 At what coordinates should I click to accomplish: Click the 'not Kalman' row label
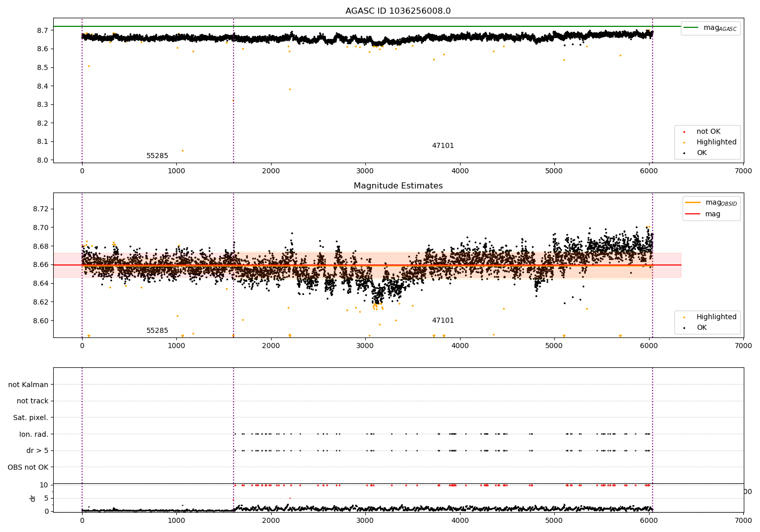[x=28, y=385]
